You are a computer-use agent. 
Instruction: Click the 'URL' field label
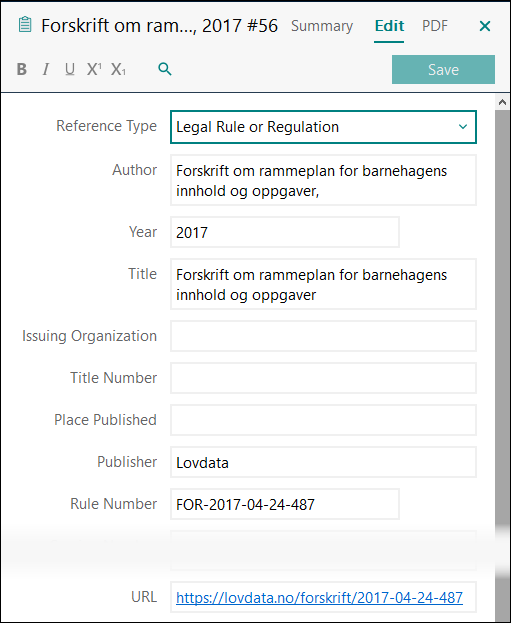[x=144, y=597]
